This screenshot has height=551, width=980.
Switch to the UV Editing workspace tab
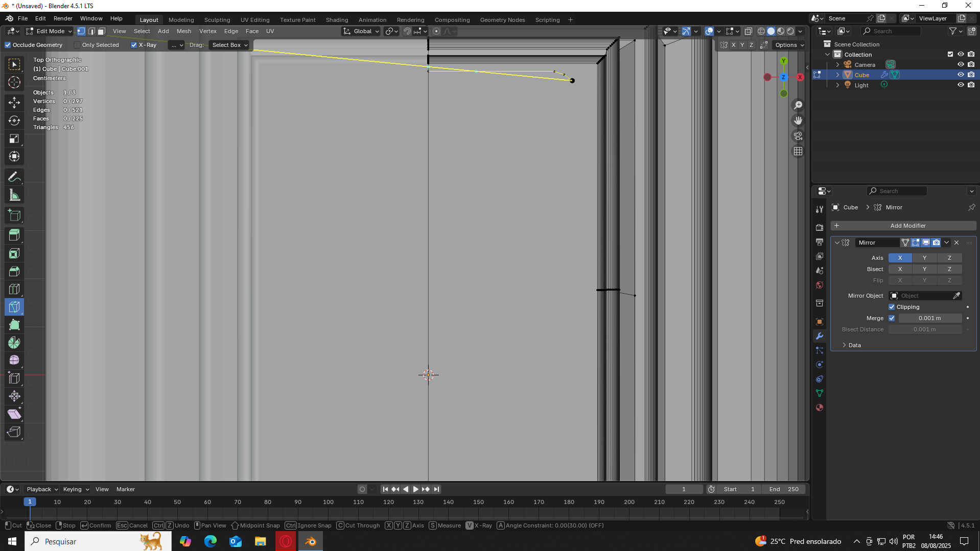(x=255, y=20)
